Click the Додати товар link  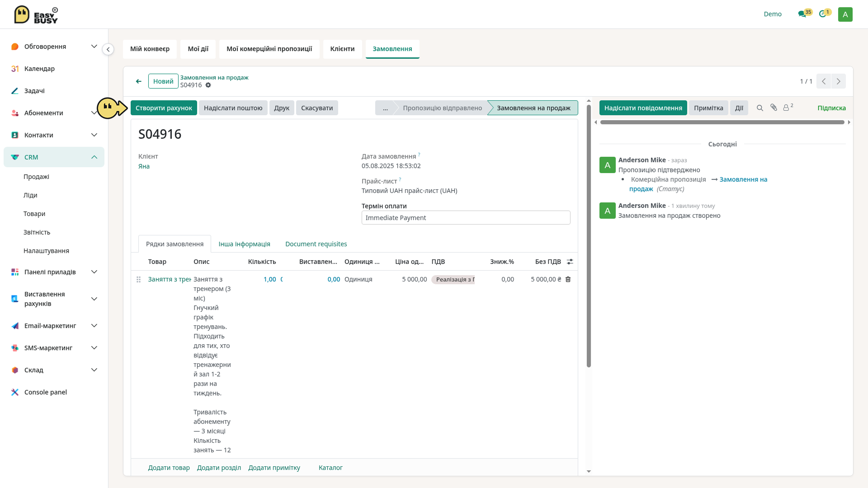click(169, 468)
